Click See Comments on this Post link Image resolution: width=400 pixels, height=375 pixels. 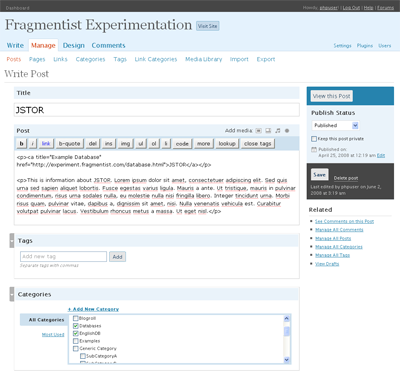[x=344, y=221]
